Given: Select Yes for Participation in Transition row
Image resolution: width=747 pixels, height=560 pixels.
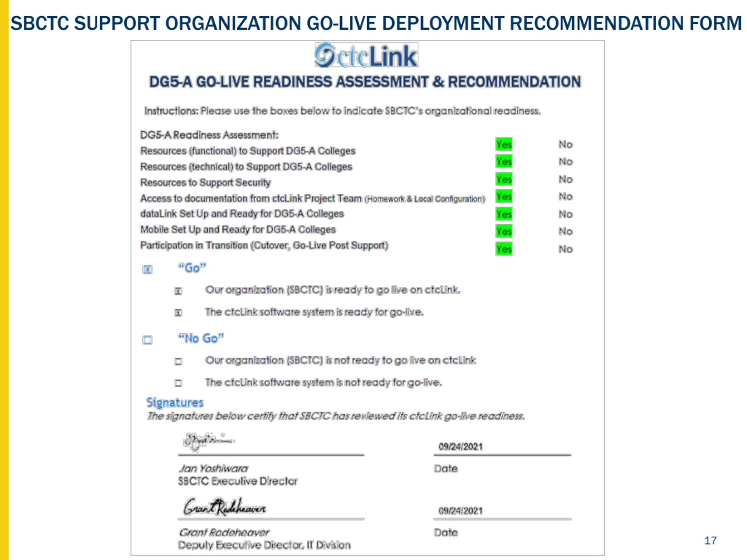Looking at the screenshot, I should coord(504,249).
